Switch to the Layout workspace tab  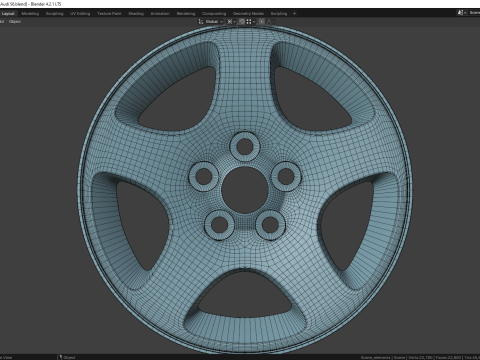[8, 14]
